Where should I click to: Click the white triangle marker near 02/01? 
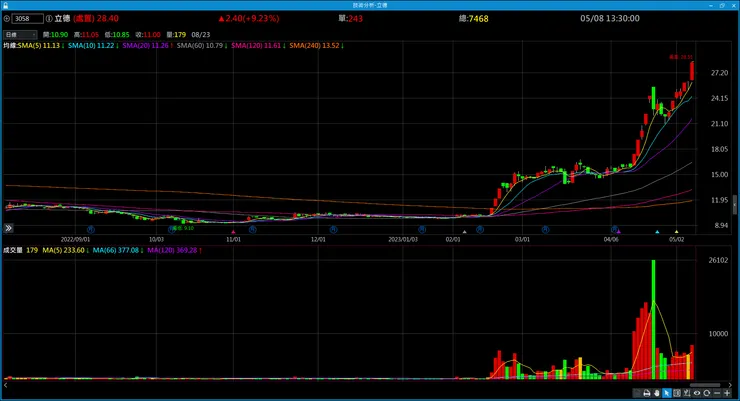[464, 232]
